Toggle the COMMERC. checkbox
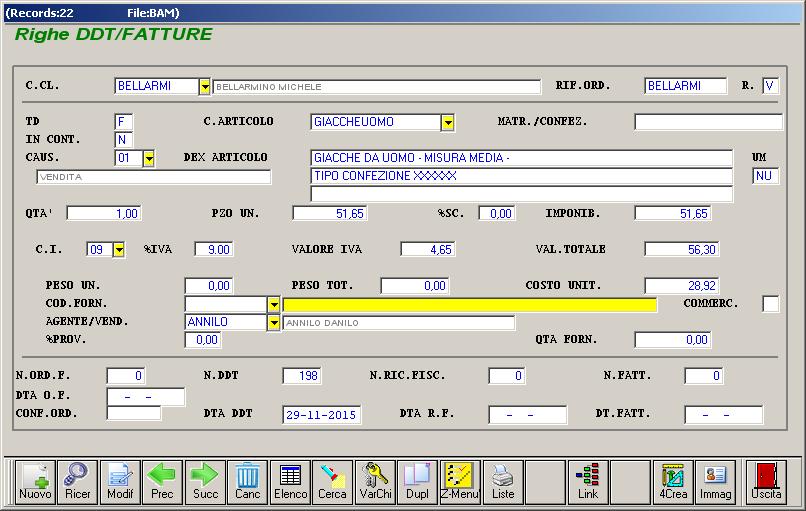The width and height of the screenshot is (806, 511). 771,304
